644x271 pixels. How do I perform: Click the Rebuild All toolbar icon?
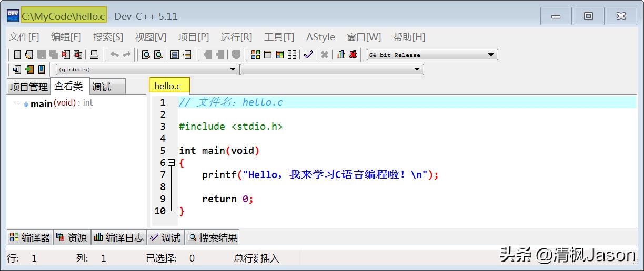[292, 55]
